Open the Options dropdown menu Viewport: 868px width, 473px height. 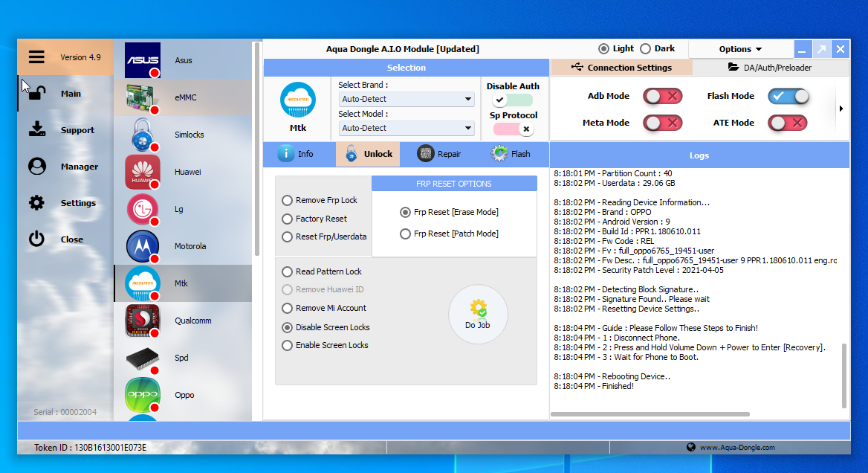[x=740, y=49]
